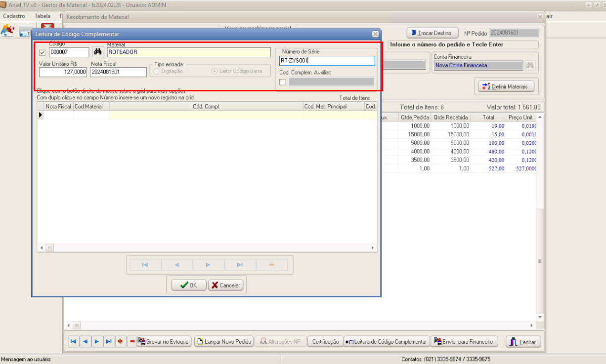Click the orange plus add-record icon

120,341
